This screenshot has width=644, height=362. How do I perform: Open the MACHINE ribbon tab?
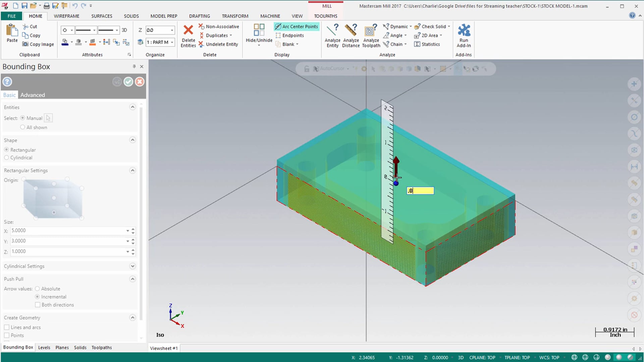(x=270, y=16)
